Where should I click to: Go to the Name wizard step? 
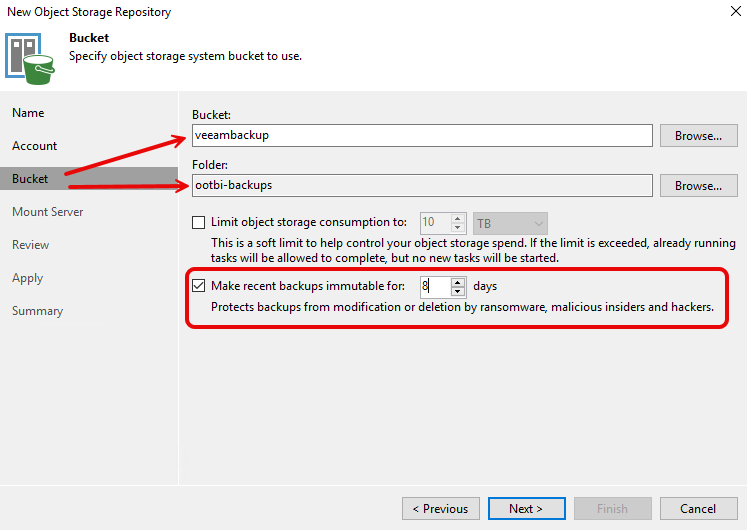tap(28, 113)
